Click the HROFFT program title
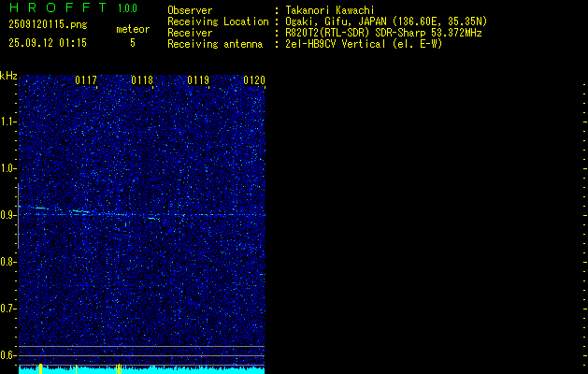 coord(58,7)
